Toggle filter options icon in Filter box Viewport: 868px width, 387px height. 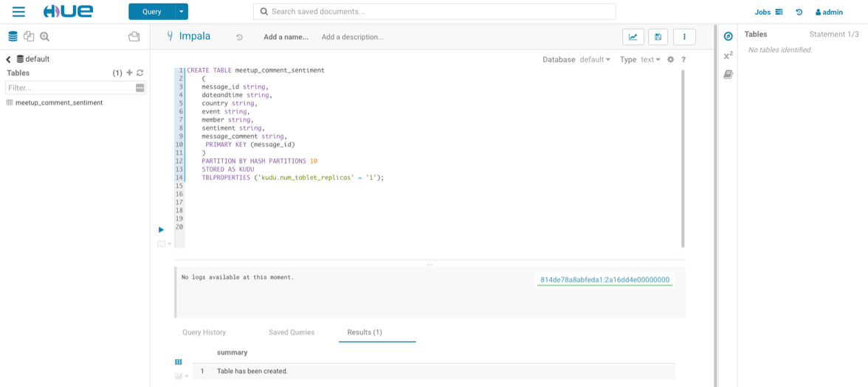pos(140,88)
